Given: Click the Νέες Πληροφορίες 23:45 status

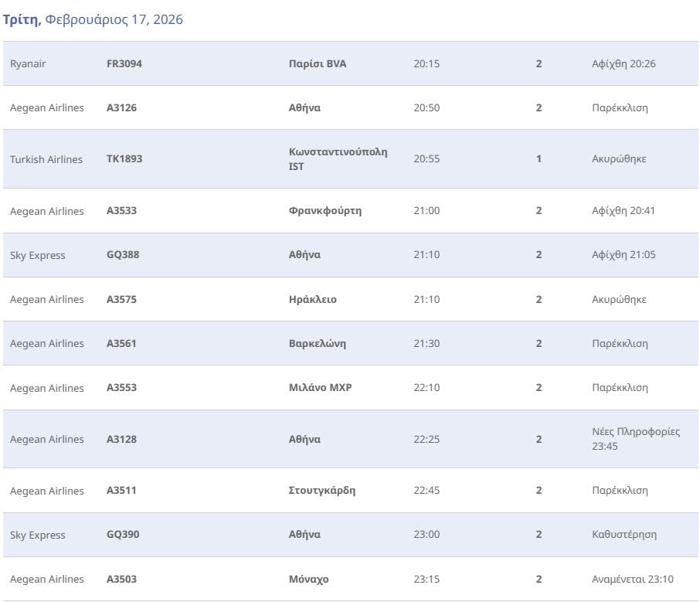Looking at the screenshot, I should [636, 439].
